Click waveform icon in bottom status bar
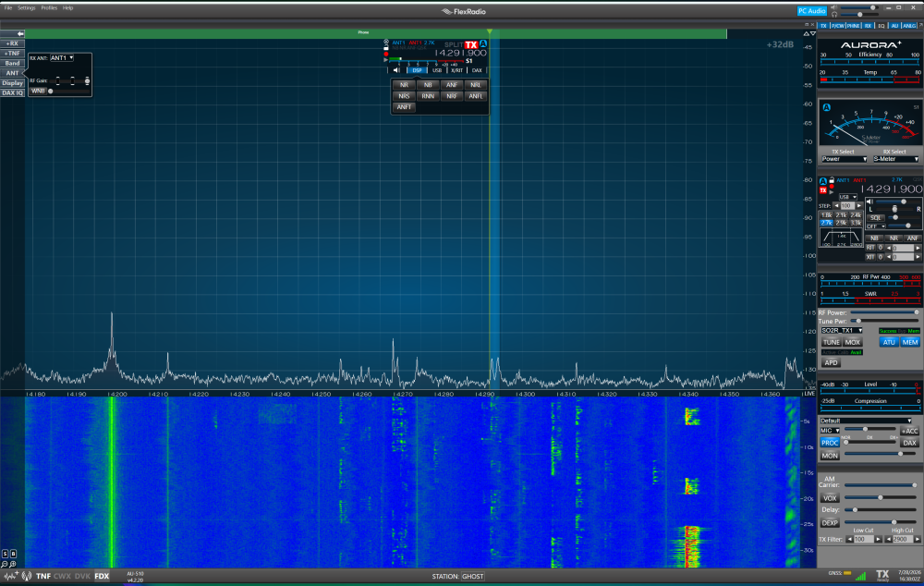 (x=10, y=576)
